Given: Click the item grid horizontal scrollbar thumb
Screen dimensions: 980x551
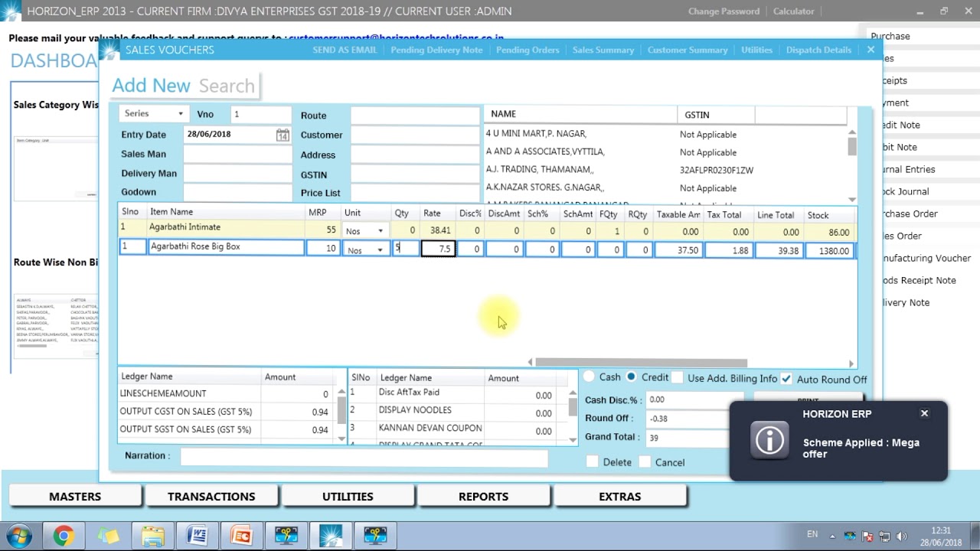Looking at the screenshot, I should (641, 363).
